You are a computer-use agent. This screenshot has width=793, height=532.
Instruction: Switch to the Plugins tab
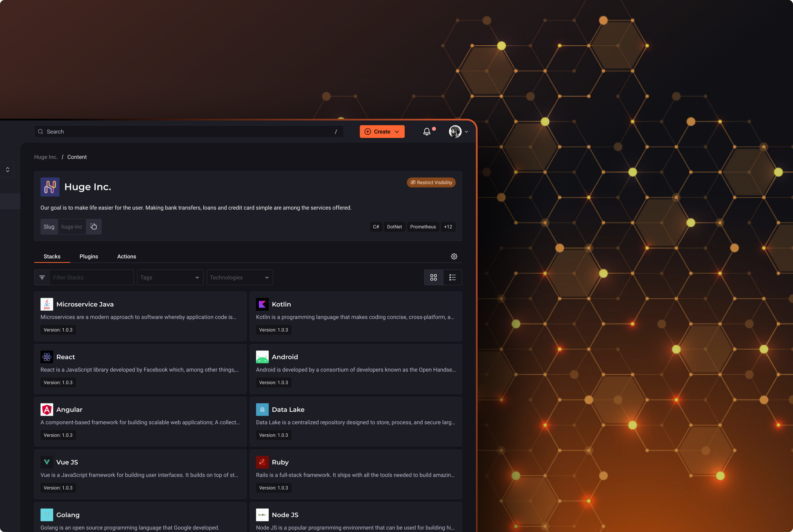coord(89,256)
